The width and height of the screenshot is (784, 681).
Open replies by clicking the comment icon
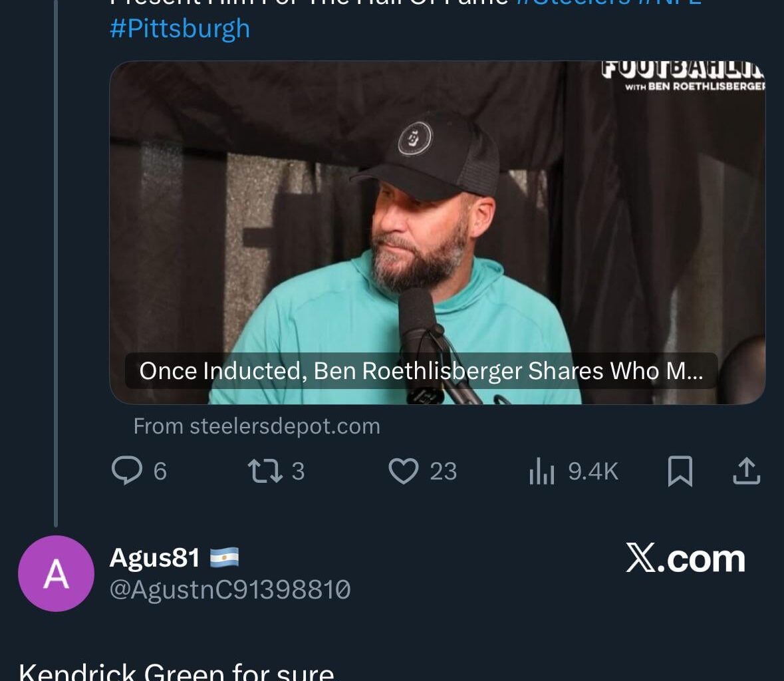point(128,471)
